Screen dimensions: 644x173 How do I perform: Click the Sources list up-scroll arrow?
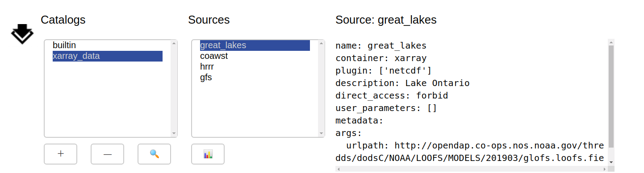pyautogui.click(x=321, y=43)
